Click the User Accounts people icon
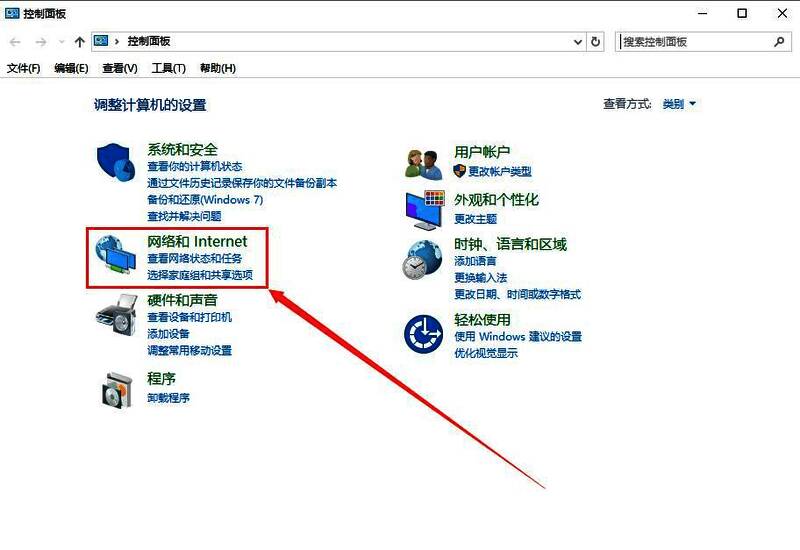Screen dimensions: 800x550 click(x=424, y=163)
